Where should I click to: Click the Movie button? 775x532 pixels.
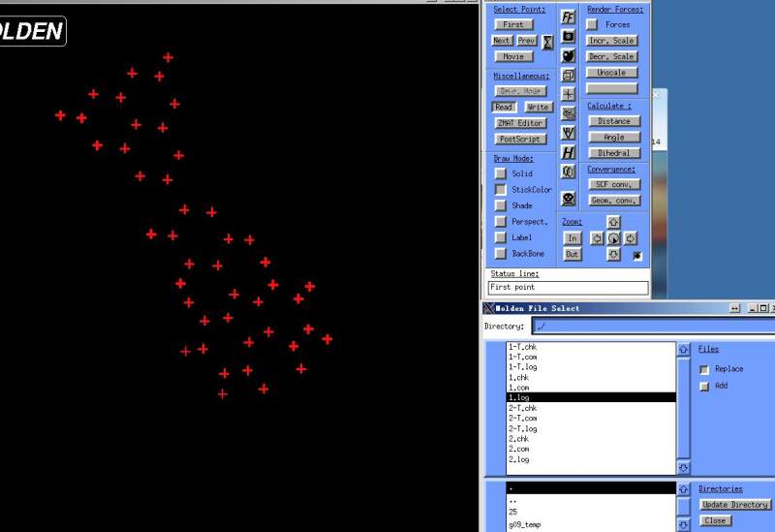513,56
